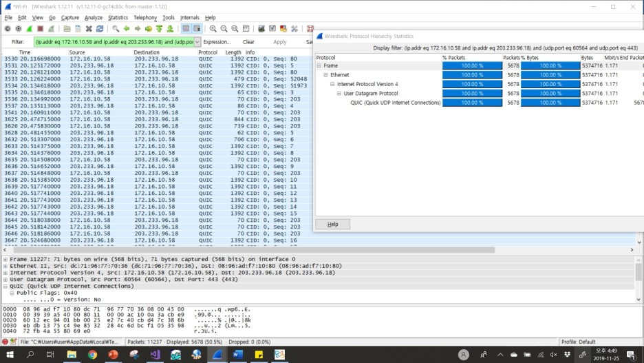Open the Windows Start menu

(10, 354)
